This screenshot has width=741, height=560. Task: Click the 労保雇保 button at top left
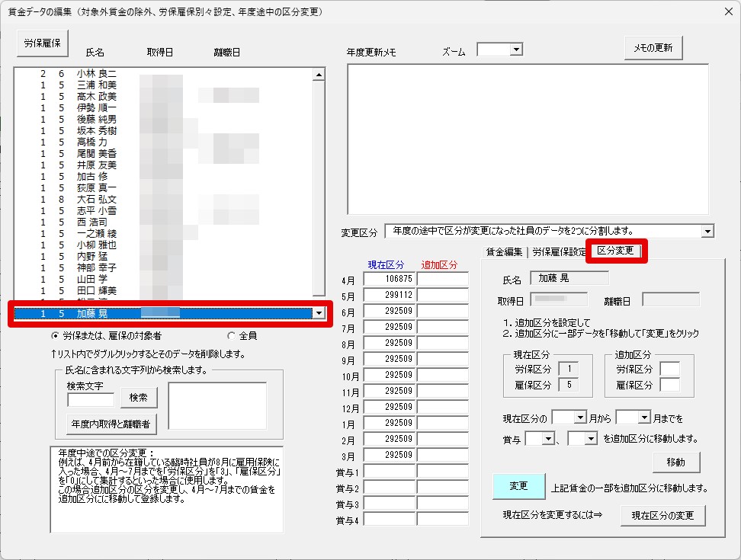click(43, 43)
